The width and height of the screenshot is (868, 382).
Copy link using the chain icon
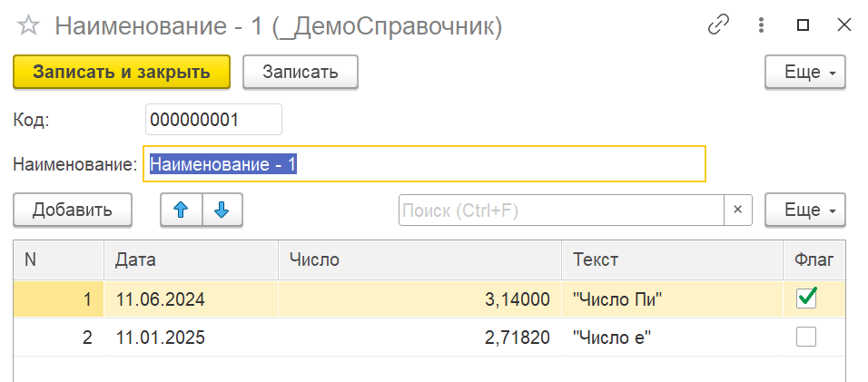pyautogui.click(x=718, y=25)
